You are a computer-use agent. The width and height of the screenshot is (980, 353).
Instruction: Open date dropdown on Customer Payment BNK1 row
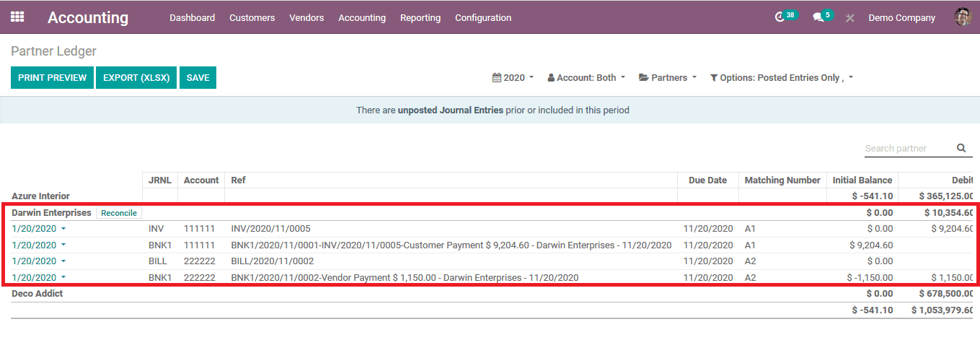pos(39,245)
